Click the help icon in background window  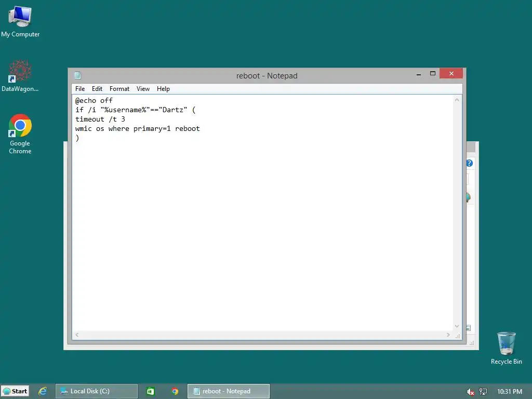(x=470, y=163)
